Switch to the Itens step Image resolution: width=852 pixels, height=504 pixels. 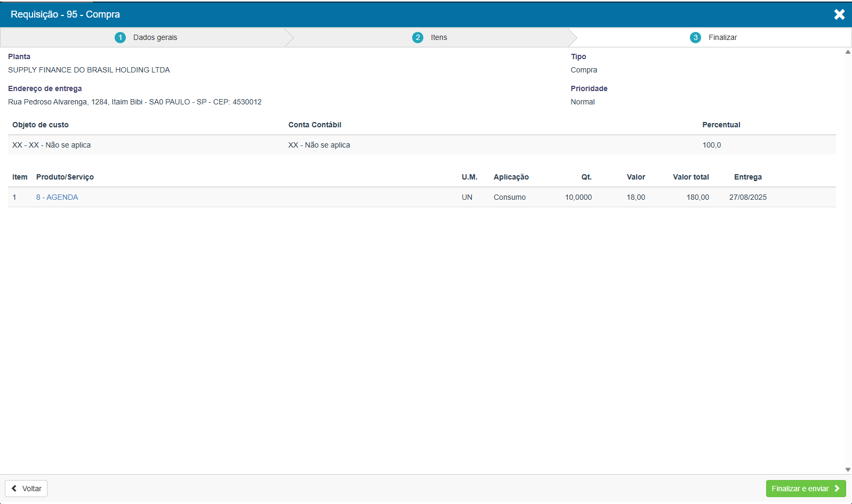pyautogui.click(x=439, y=37)
